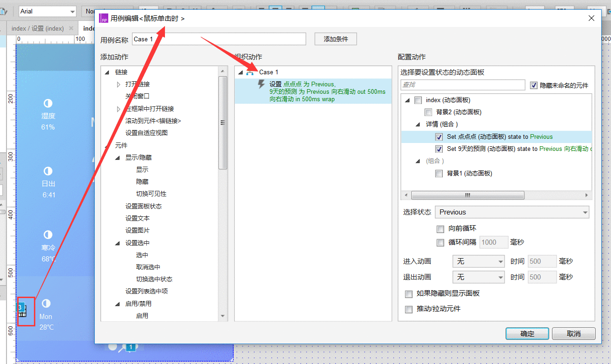611x364 pixels.
Task: Click the 寒冷 icon on the canvas
Action: pyautogui.click(x=48, y=234)
